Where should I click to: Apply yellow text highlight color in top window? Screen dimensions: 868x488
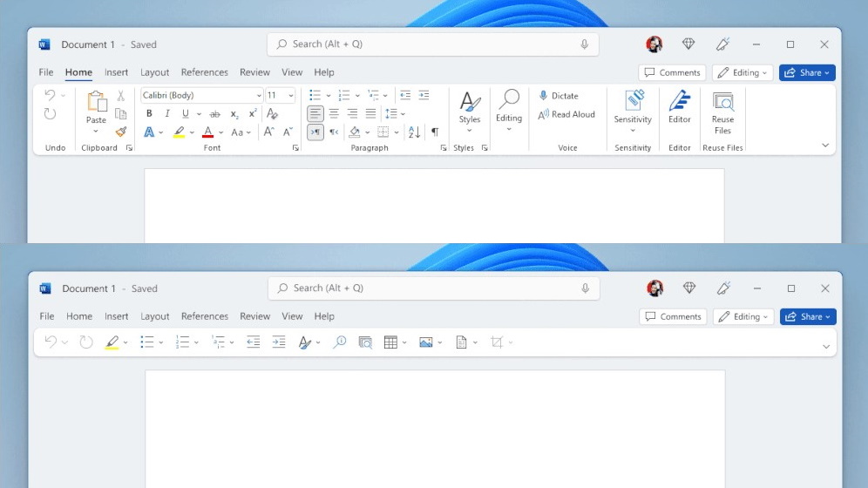179,132
